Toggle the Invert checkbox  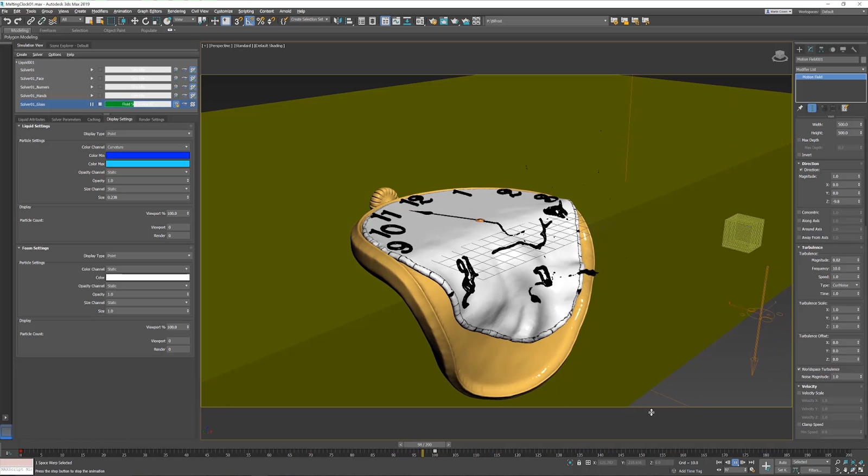[799, 155]
